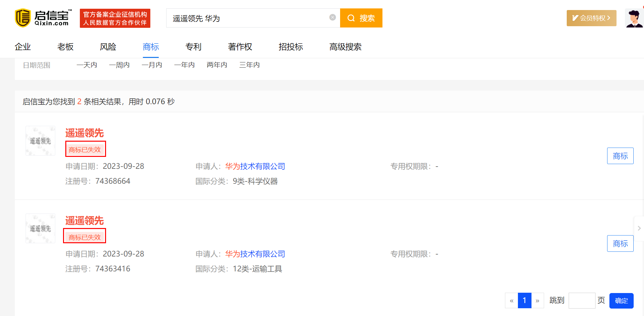Filter date range by 一天内
The height and width of the screenshot is (316, 644).
point(87,65)
